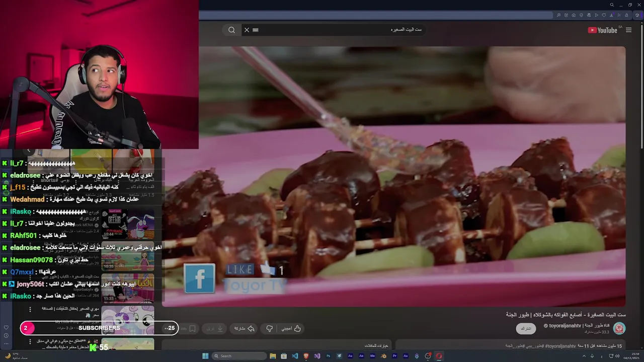This screenshot has width=644, height=362.
Task: Launch Visual Studio Code from taskbar
Action: (x=295, y=356)
